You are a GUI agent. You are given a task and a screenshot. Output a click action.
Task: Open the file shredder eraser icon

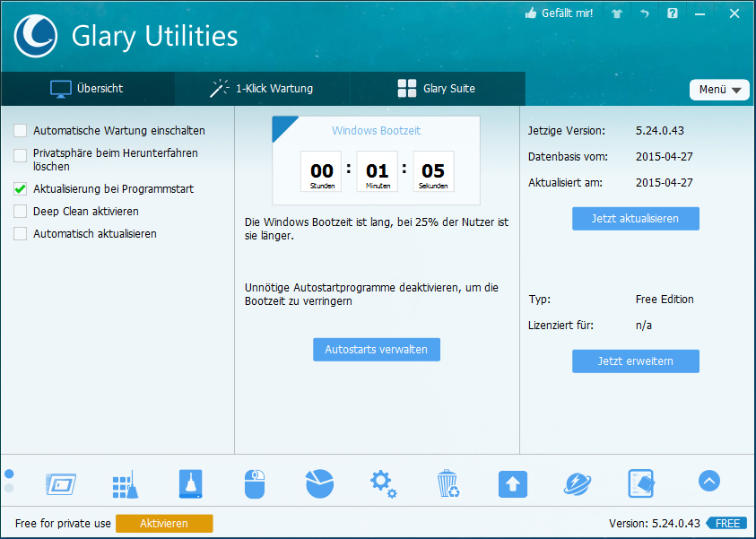tap(641, 483)
